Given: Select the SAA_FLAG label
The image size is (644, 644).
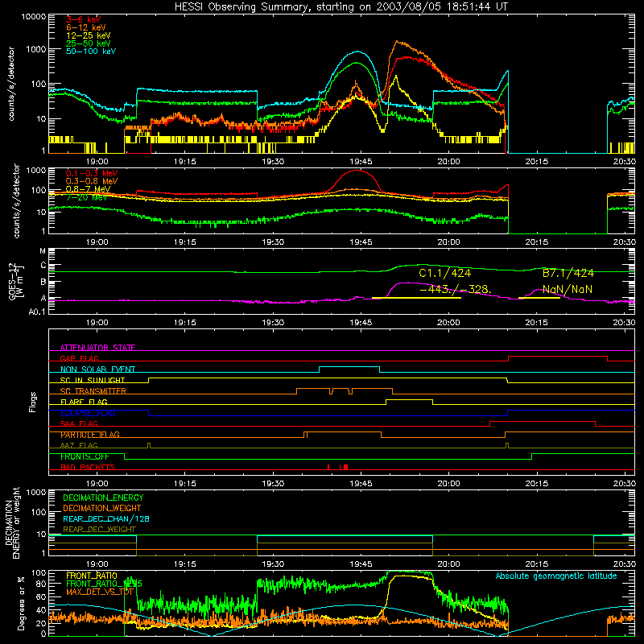Looking at the screenshot, I should (79, 423).
